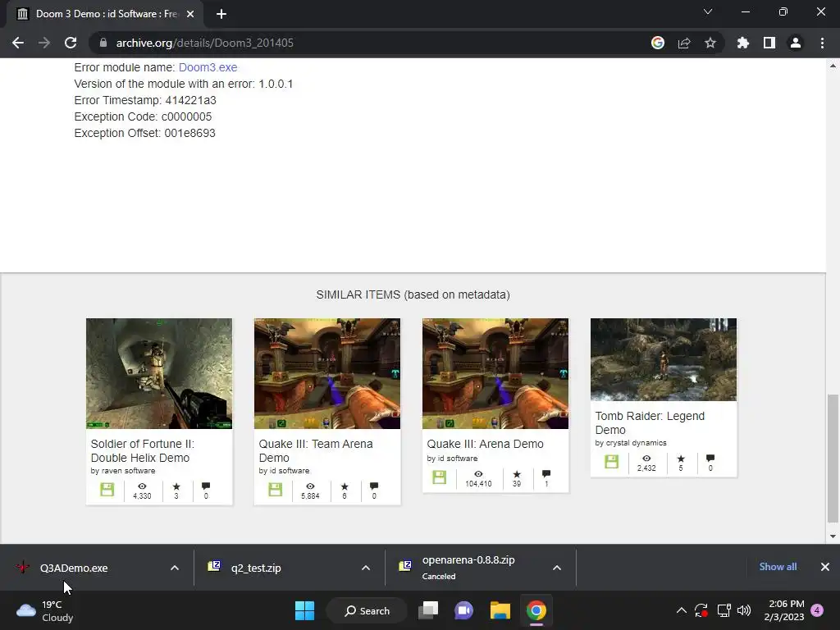The height and width of the screenshot is (630, 840).
Task: Open the Extensions puzzle icon
Action: point(743,43)
